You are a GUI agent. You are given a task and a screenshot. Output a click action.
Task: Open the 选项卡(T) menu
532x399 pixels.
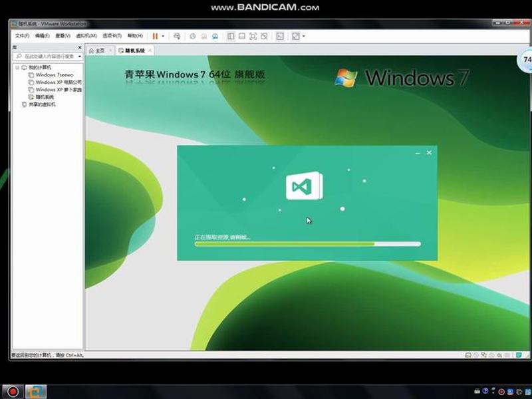(x=112, y=36)
